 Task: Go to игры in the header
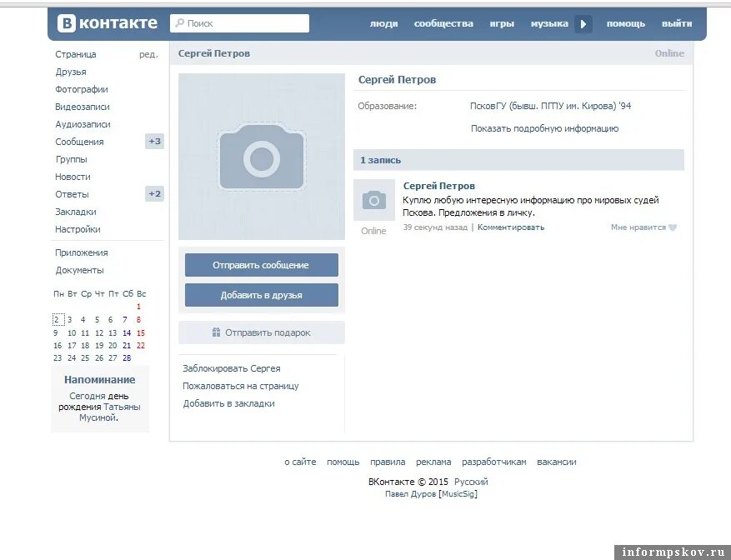click(502, 24)
